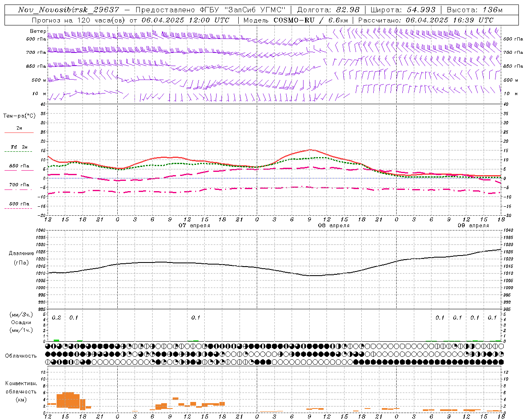525x420 pixels.
Task: Click the Nov_Novosibirsk_29637 station title
Action: [68, 9]
